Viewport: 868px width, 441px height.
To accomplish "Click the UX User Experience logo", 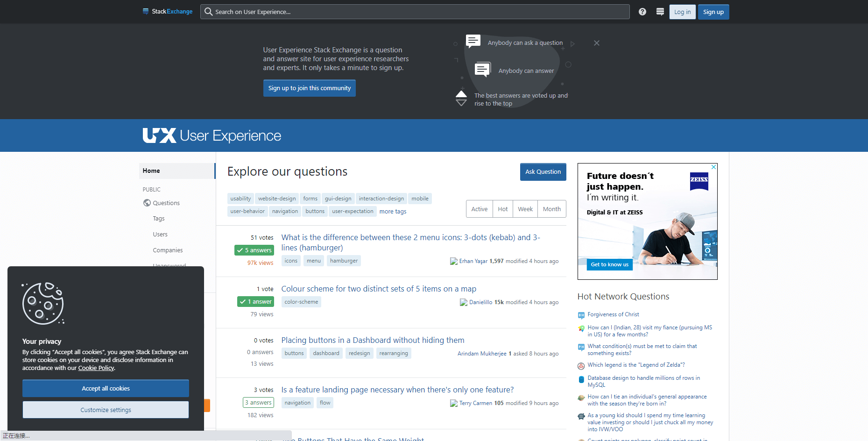I will pos(212,135).
